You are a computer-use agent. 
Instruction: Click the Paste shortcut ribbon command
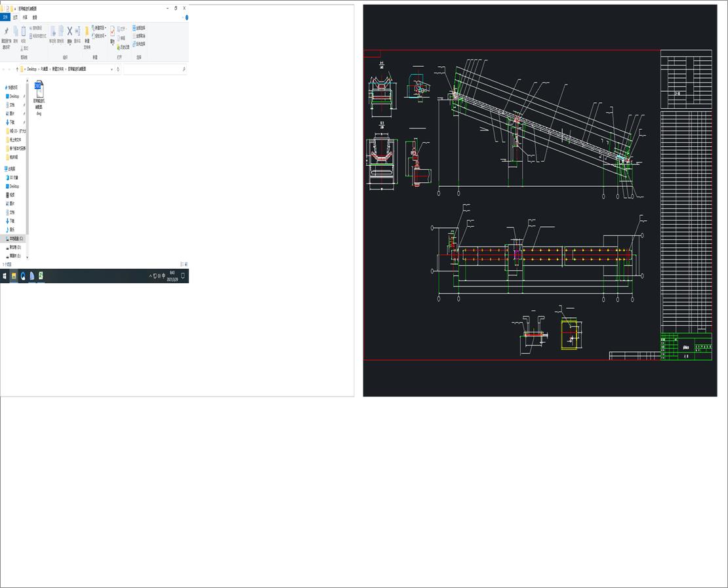tap(38, 36)
